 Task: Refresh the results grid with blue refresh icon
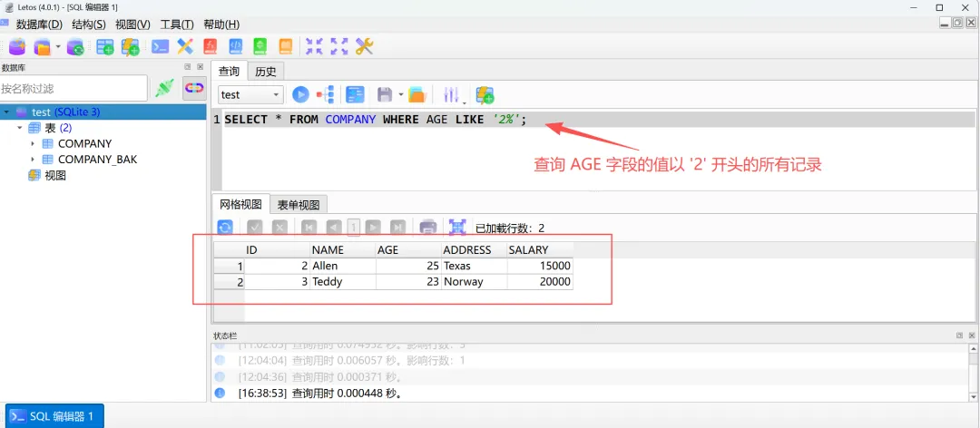tap(225, 229)
